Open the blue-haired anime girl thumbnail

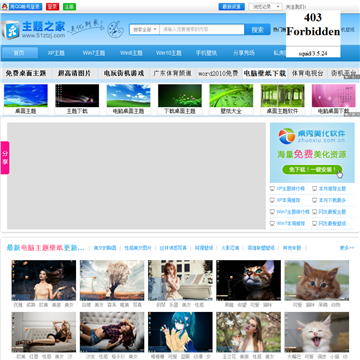(180, 332)
